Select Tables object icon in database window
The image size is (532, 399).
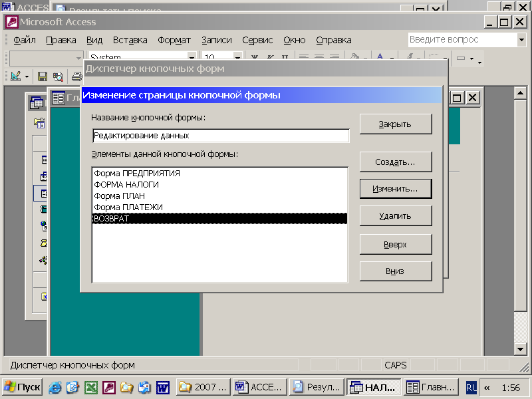click(x=44, y=160)
